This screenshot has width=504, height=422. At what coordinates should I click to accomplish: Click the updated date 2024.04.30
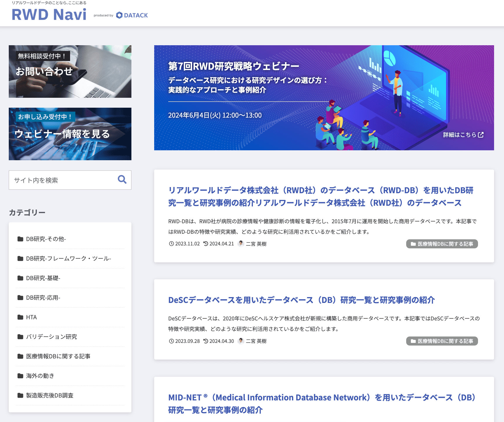(222, 341)
